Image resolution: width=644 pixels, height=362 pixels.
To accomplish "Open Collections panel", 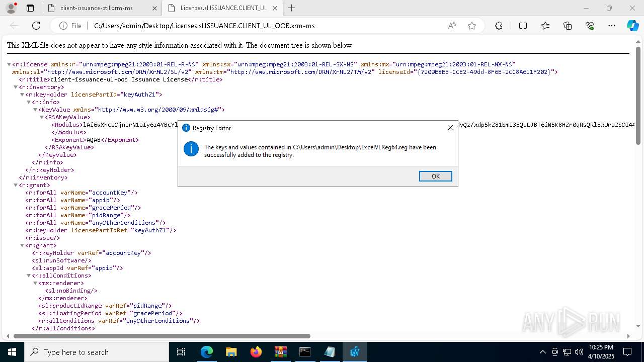I will (x=568, y=26).
